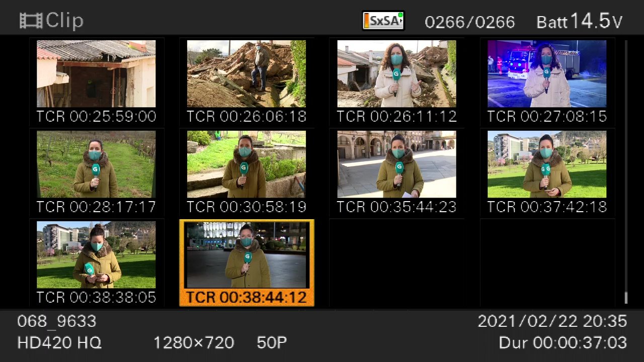The height and width of the screenshot is (362, 644).
Task: Pick the clip labeled TCR 00:30:58:19
Action: [x=247, y=172]
